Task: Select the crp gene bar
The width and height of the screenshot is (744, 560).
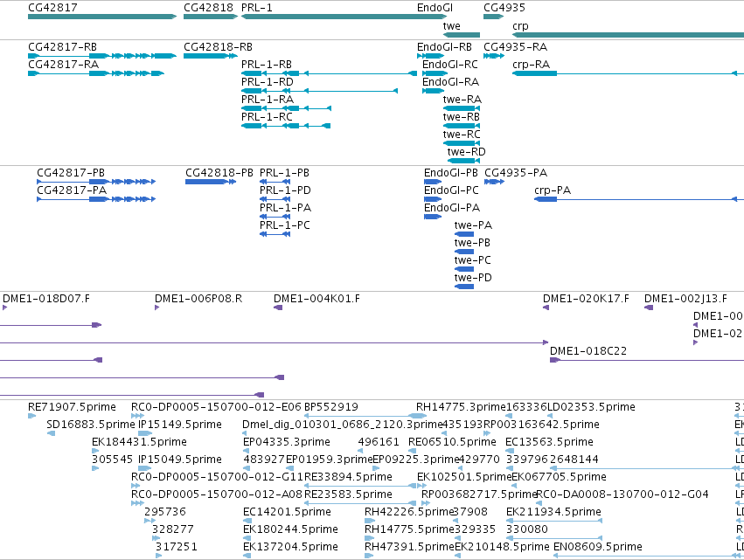Action: pyautogui.click(x=629, y=35)
